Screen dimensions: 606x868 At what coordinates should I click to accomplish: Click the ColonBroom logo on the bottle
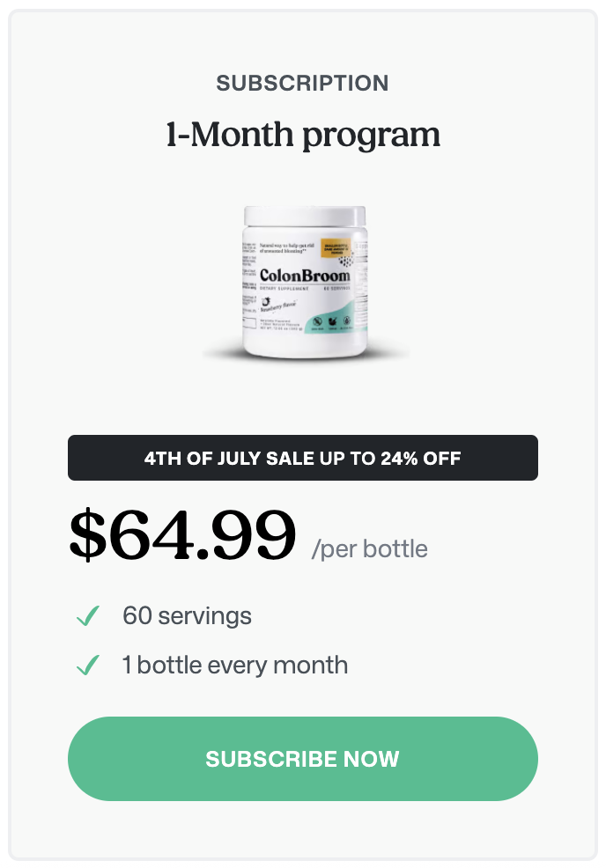coord(306,276)
